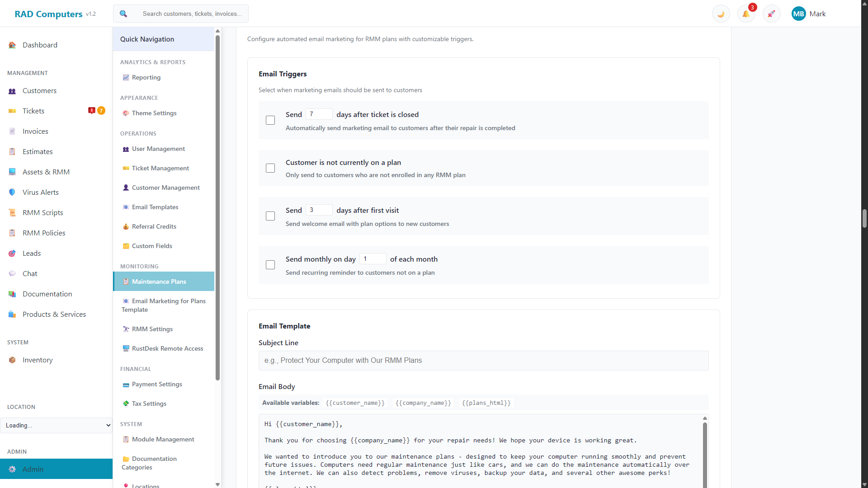Open RustDesk Remote Access settings
This screenshot has width=868, height=488.
(x=167, y=348)
